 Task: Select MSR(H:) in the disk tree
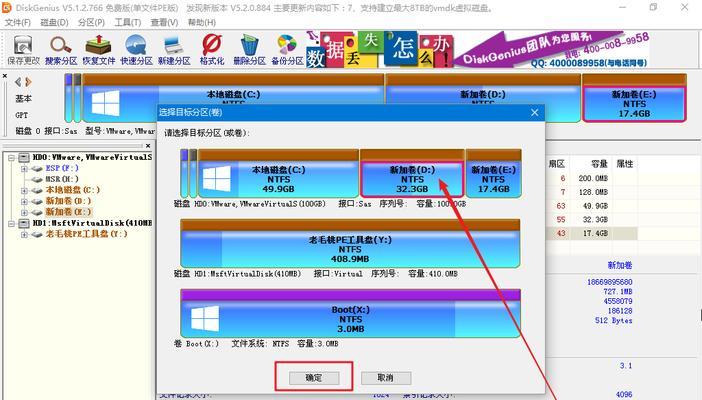coord(62,179)
